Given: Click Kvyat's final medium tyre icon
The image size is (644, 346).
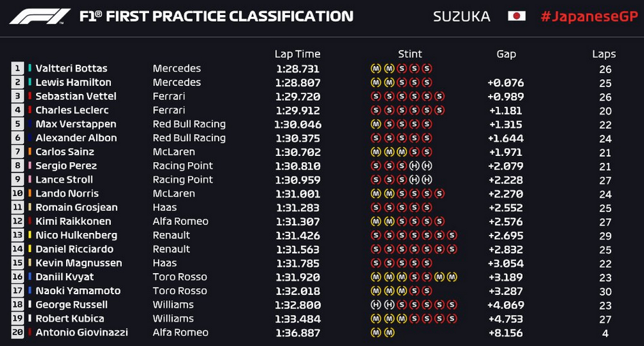Looking at the screenshot, I should coord(452,277).
